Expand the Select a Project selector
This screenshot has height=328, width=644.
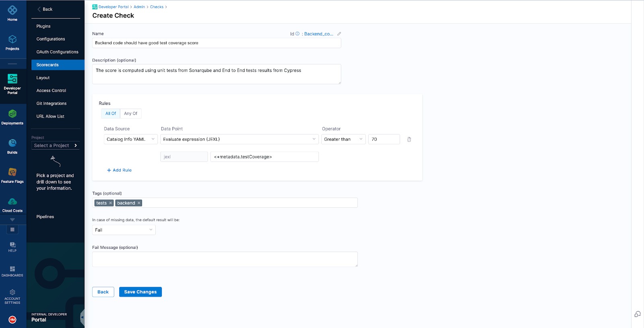click(56, 146)
